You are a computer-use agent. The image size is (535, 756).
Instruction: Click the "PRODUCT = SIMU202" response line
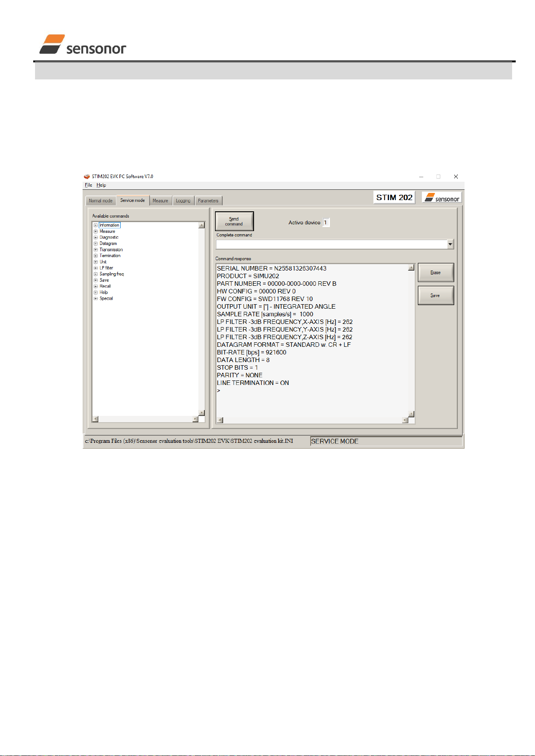point(248,276)
